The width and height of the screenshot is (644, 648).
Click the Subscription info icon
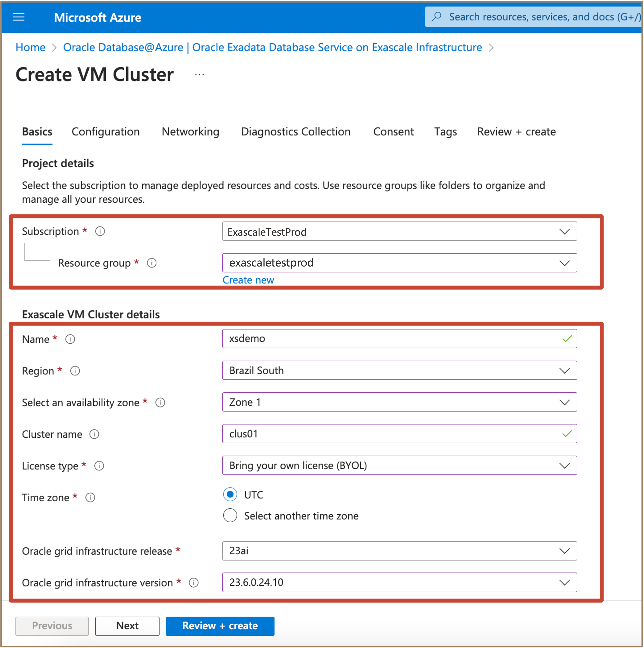100,231
